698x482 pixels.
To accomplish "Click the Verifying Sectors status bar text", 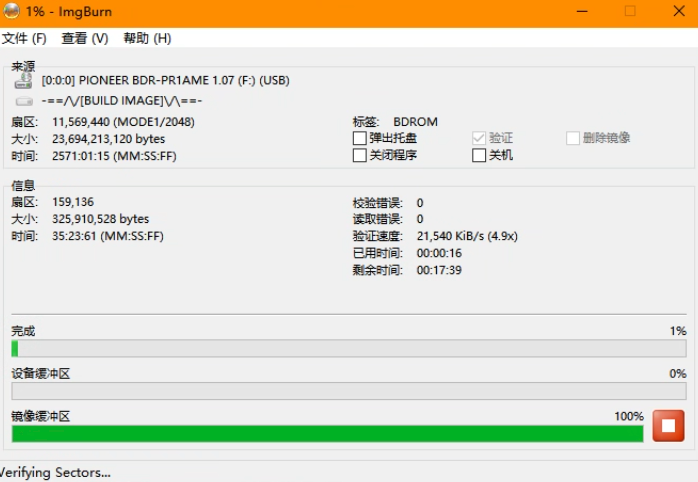I will coord(56,472).
